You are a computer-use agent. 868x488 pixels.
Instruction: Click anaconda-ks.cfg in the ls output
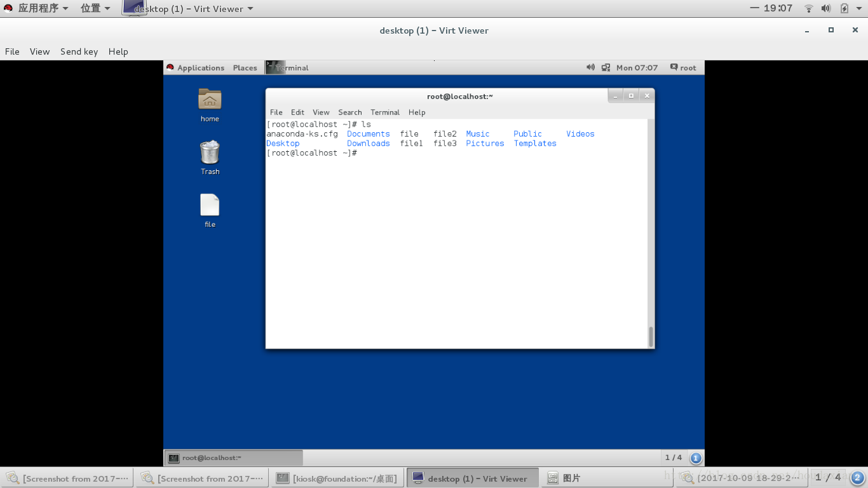[302, 134]
